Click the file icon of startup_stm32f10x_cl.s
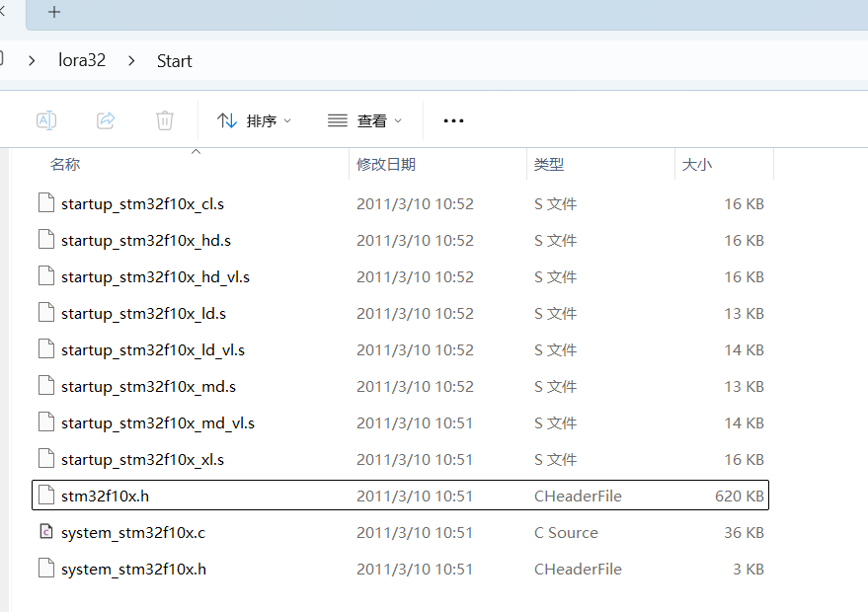Screen dimensions: 868x612 pos(46,202)
